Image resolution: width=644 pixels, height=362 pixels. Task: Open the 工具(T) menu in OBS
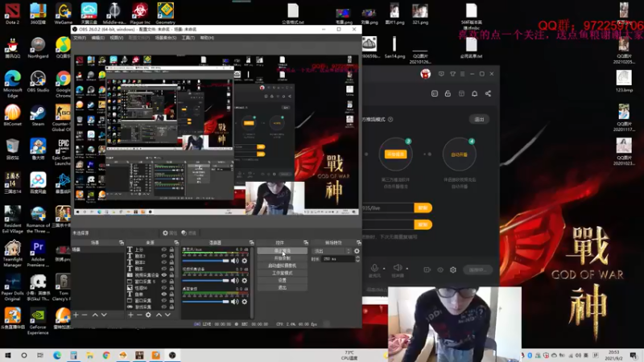(188, 38)
